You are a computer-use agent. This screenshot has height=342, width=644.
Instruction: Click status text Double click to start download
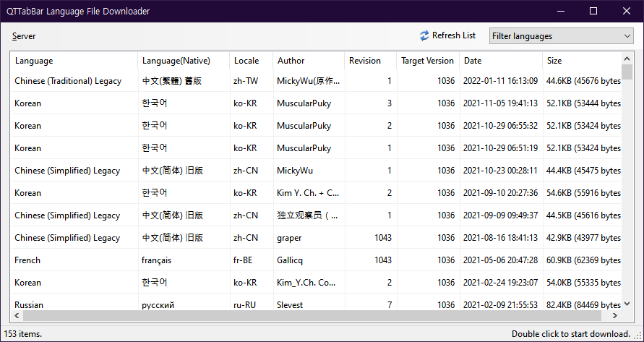pos(571,334)
